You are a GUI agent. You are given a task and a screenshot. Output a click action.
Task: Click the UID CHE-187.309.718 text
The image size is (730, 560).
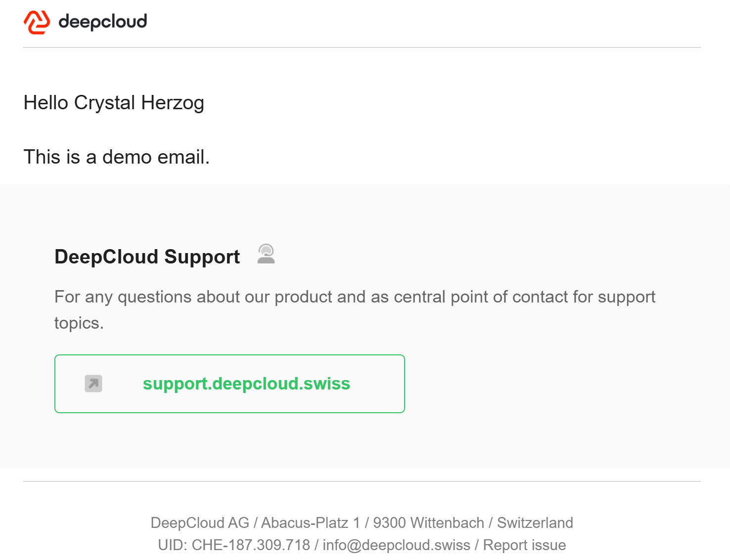click(234, 545)
